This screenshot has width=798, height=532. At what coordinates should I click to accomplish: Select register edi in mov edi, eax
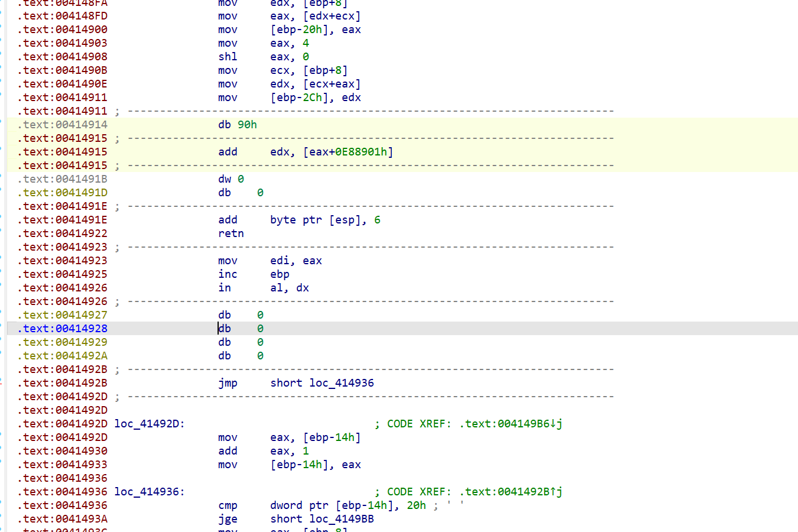pos(278,260)
